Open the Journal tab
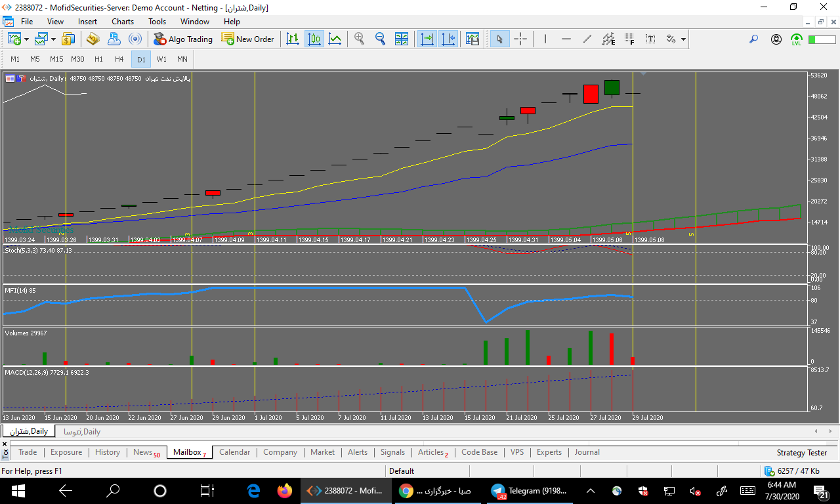This screenshot has height=504, width=840. pyautogui.click(x=587, y=452)
